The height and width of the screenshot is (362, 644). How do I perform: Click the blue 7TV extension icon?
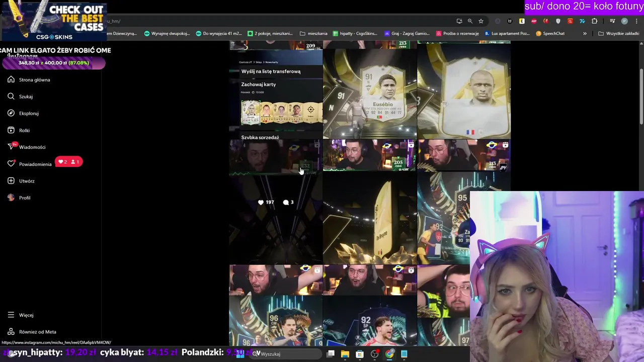tap(582, 21)
